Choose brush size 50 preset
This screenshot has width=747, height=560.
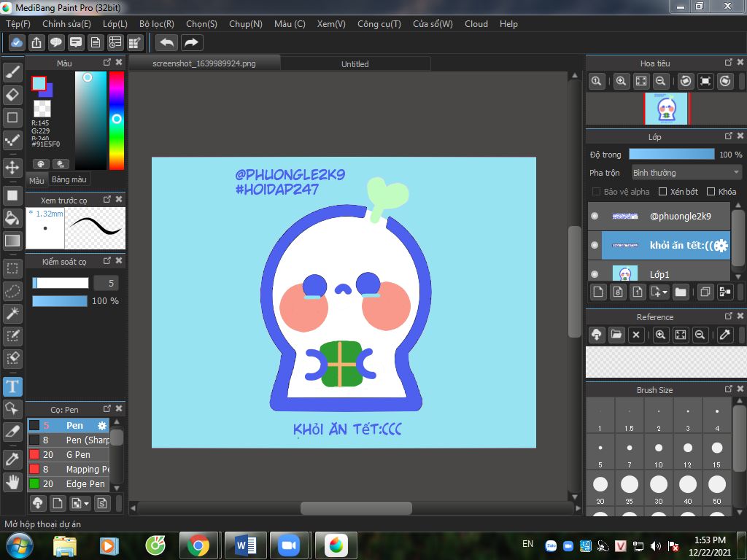tap(717, 489)
